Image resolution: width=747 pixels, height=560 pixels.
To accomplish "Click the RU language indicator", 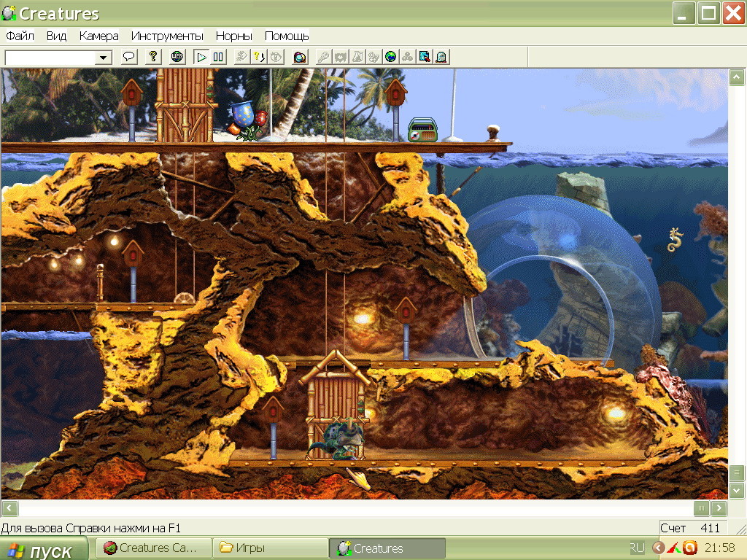I will pos(637,548).
